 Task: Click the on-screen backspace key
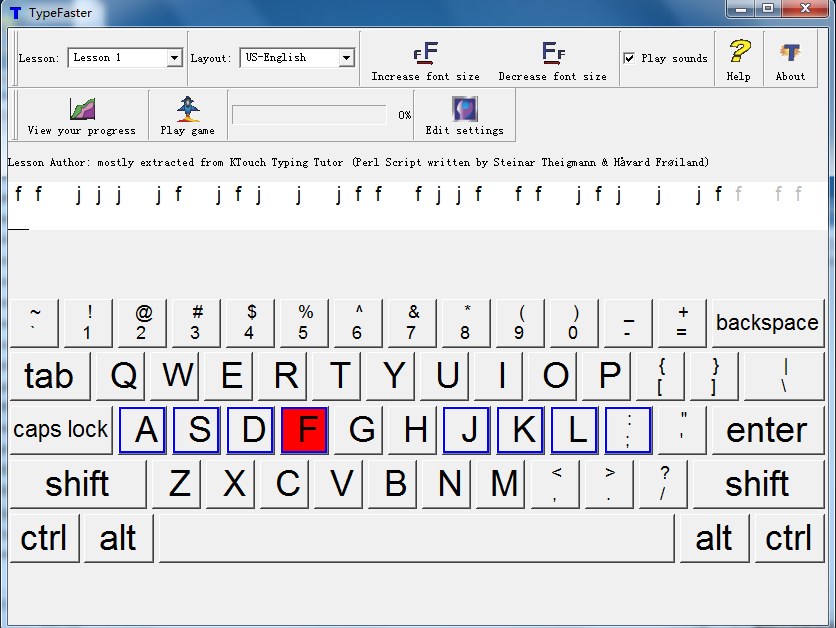click(x=767, y=323)
